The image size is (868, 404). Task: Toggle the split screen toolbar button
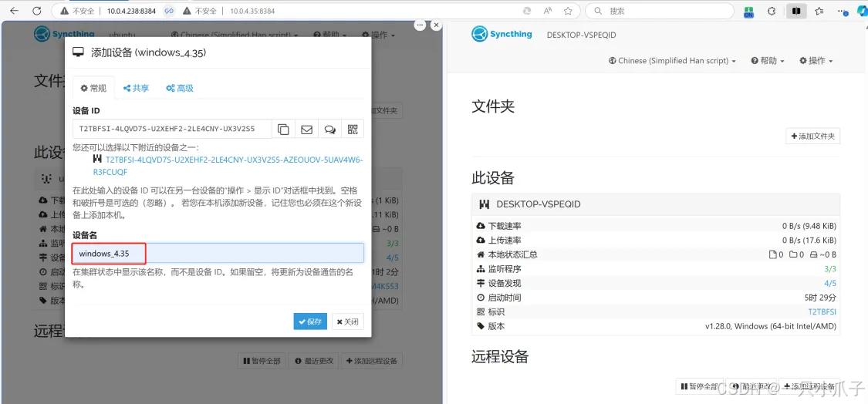point(796,11)
